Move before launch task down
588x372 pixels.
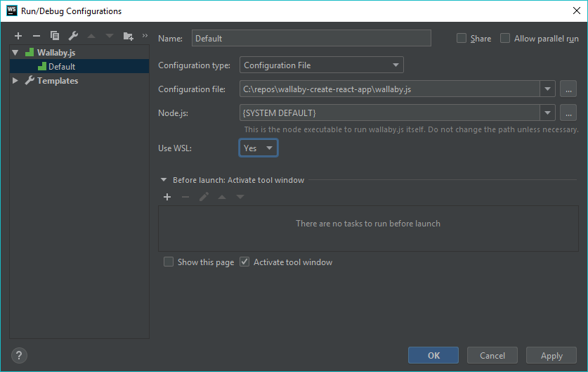click(240, 197)
